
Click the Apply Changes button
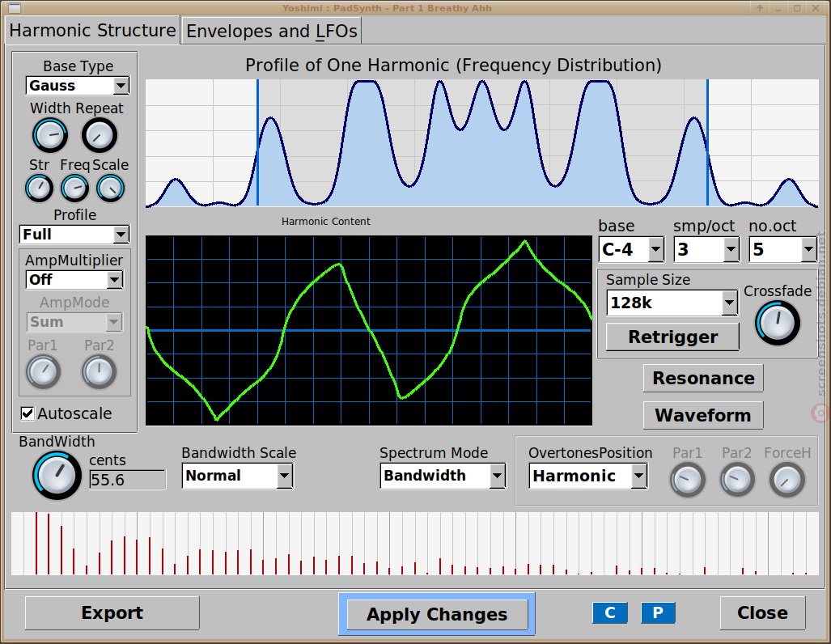[437, 614]
